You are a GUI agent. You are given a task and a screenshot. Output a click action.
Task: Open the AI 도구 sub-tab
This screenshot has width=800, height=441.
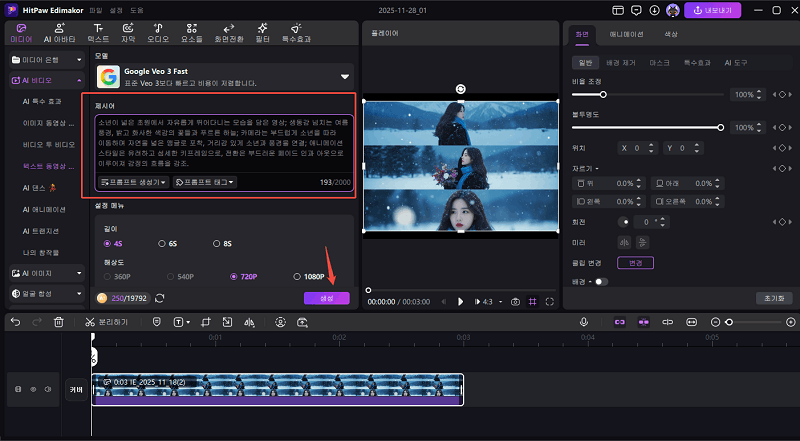[x=736, y=63]
